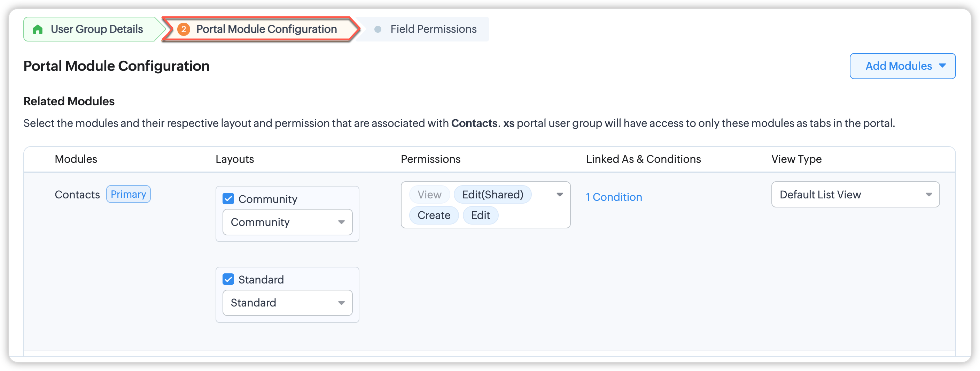980x371 pixels.
Task: Select the Portal Module Configuration step
Action: [266, 29]
